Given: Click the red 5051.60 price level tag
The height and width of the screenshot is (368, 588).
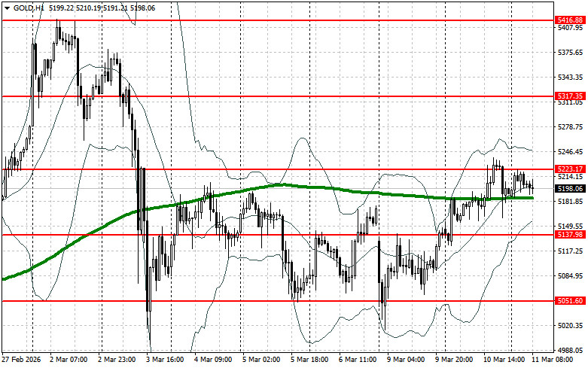Looking at the screenshot, I should [568, 301].
